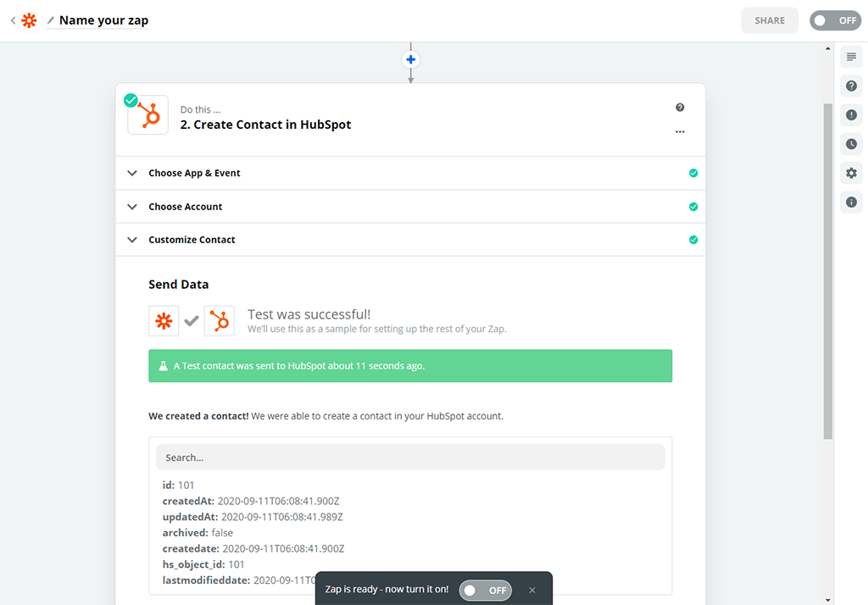The width and height of the screenshot is (868, 605).
Task: Click the Zapier logo in the header
Action: tap(29, 20)
